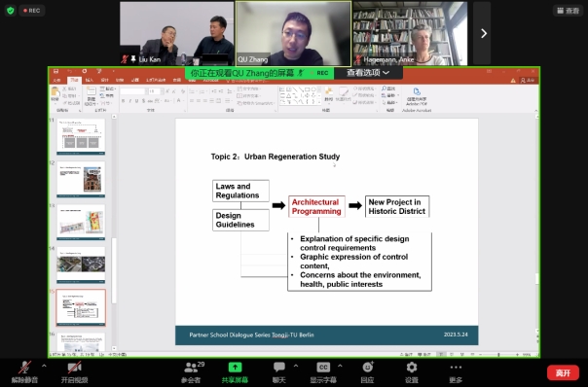Click the zoom slider in PowerPoint status bar
Screen dimensions: 588x388
498,354
